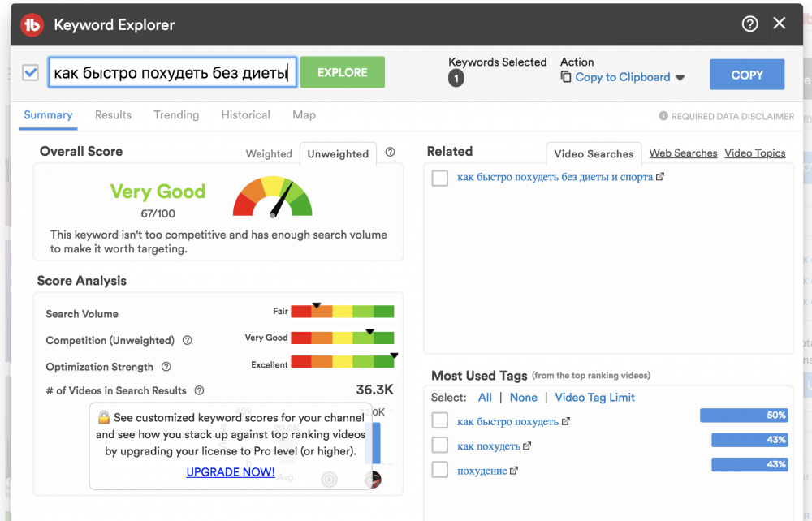Screen dimensions: 812x521
Task: Click help icon next to Unweighted tab
Action: click(390, 152)
